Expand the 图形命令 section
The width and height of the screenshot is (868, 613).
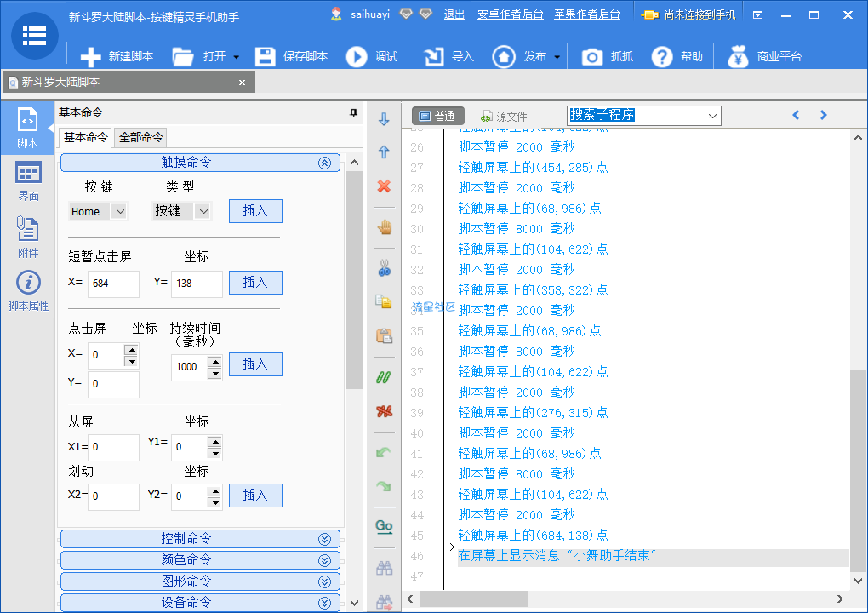324,581
